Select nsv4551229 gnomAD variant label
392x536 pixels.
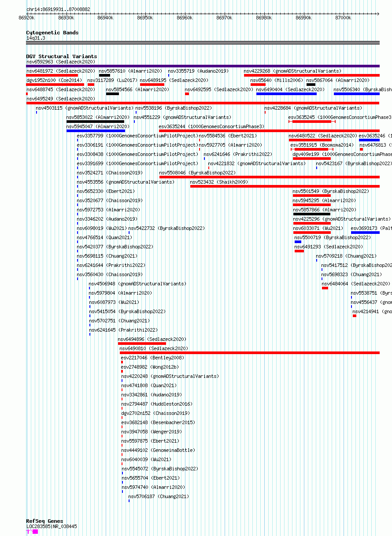click(182, 117)
